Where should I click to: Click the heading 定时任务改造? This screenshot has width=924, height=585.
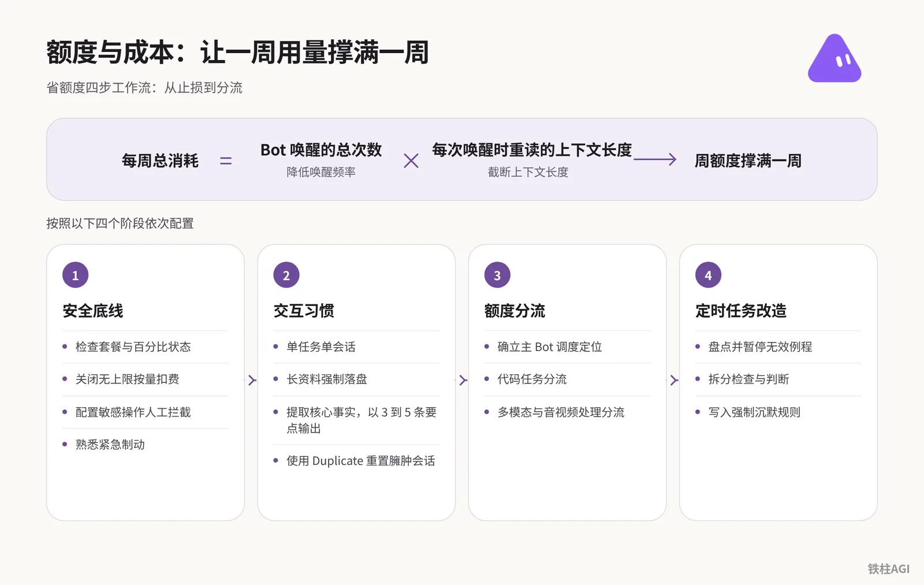click(741, 311)
